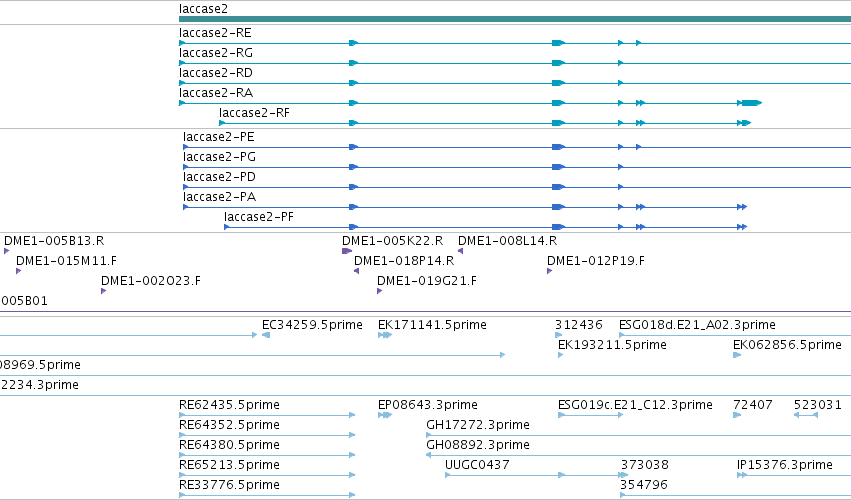This screenshot has width=851, height=500.
Task: Click the arrow glyph beside EC34259.5prime
Action: point(266,335)
